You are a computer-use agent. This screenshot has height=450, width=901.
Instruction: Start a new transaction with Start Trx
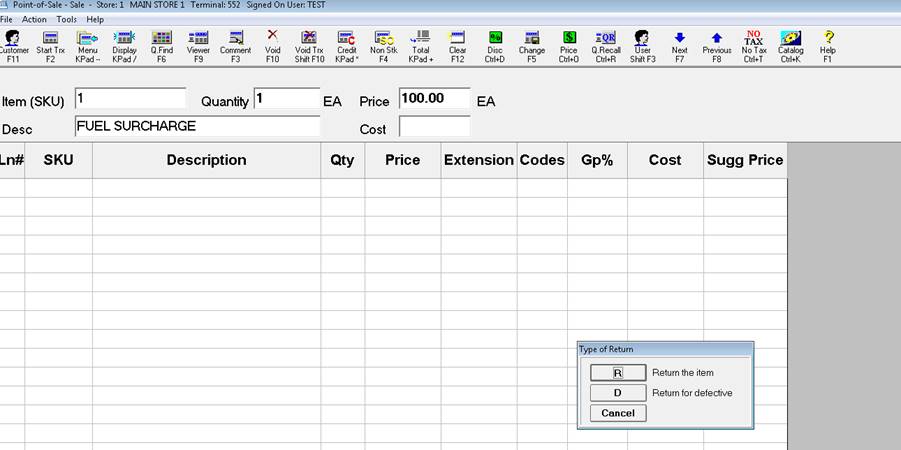(50, 45)
